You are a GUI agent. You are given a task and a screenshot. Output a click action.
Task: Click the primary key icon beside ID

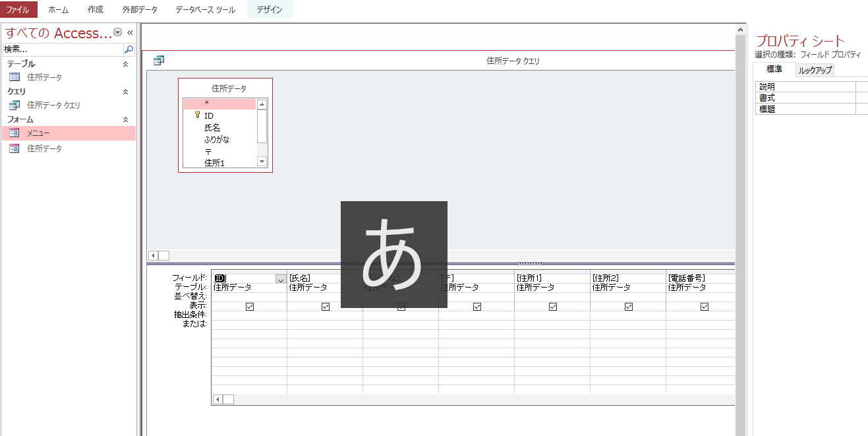(197, 115)
